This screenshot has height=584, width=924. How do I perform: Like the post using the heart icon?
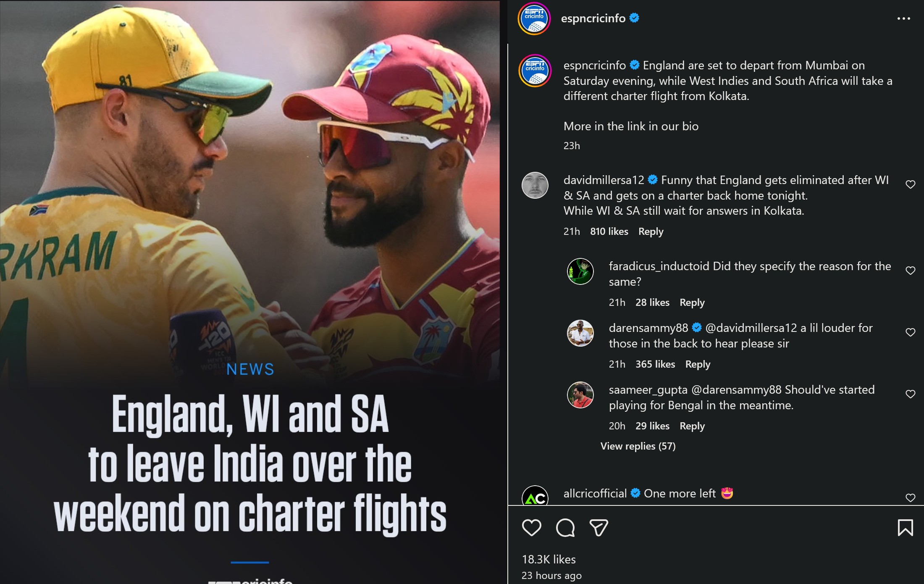[x=532, y=529]
